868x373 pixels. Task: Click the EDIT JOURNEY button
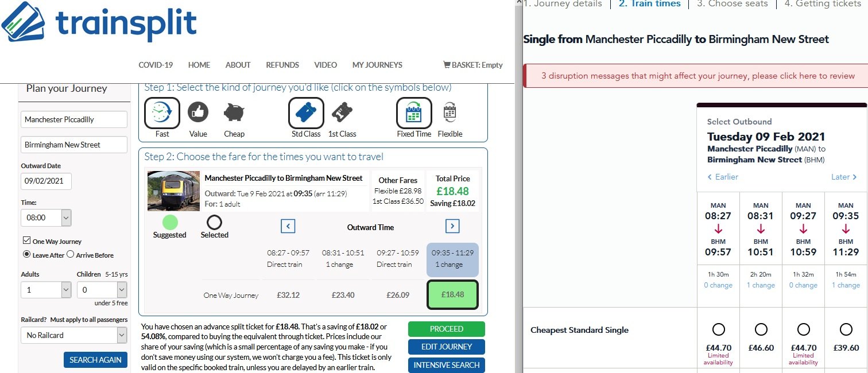pyautogui.click(x=447, y=347)
